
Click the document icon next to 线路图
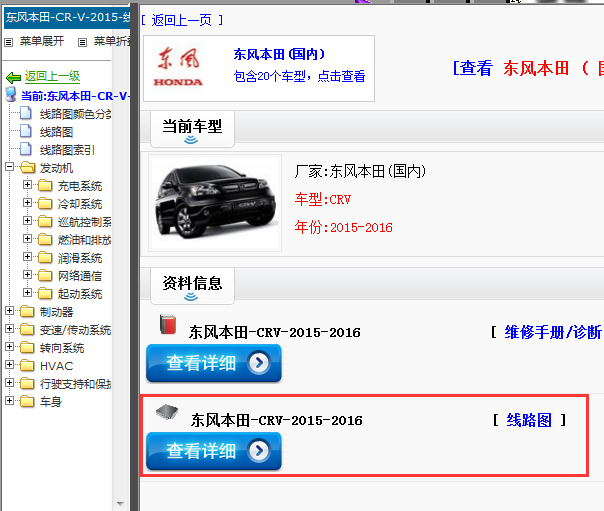(26, 131)
